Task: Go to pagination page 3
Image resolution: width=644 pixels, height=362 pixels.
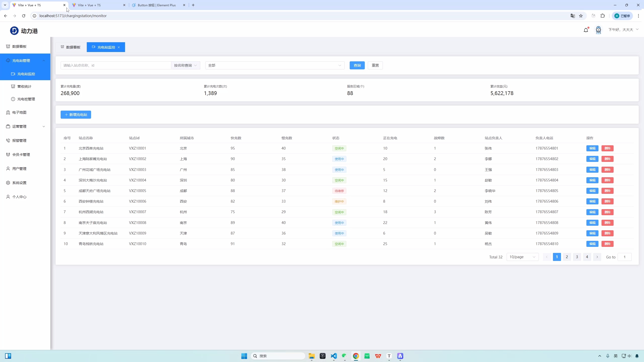Action: 577,257
